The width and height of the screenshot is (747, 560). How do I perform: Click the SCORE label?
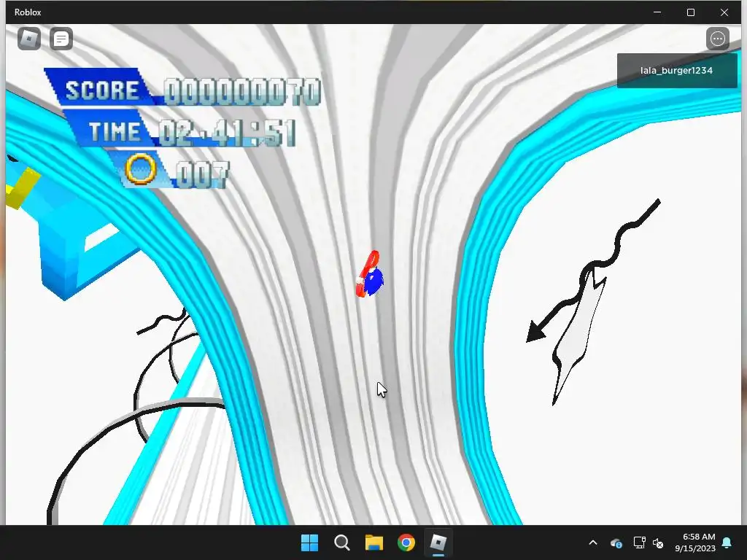[102, 90]
